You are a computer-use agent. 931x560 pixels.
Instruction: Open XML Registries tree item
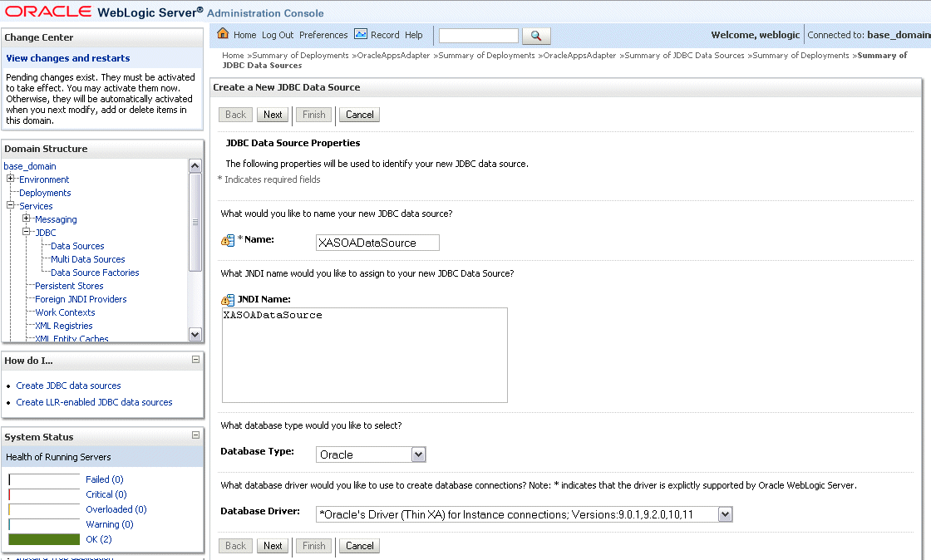[63, 326]
